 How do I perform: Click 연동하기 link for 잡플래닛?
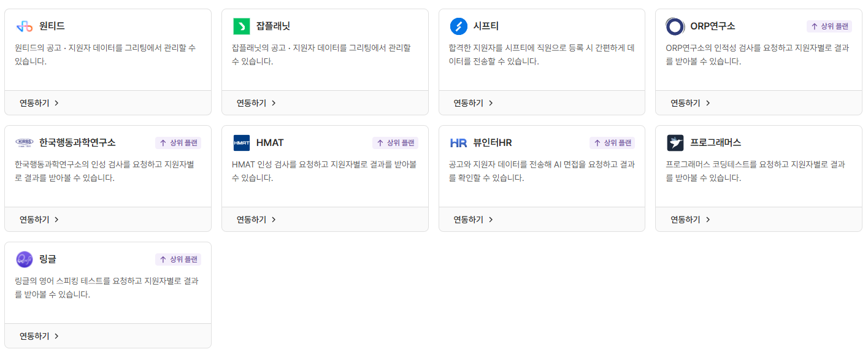252,103
